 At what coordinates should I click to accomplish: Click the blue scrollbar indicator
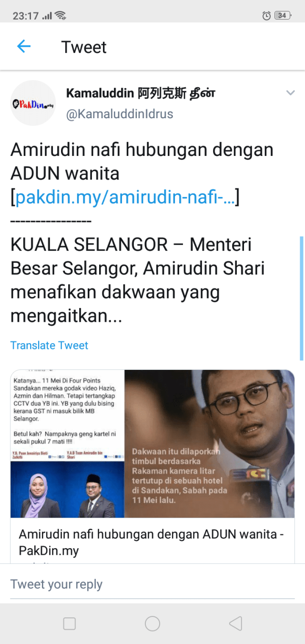click(301, 298)
